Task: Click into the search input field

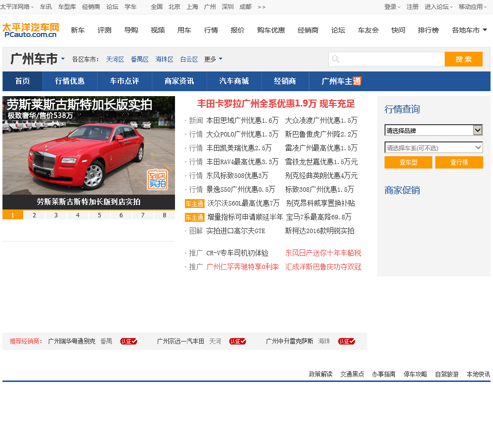Action: 392,59
